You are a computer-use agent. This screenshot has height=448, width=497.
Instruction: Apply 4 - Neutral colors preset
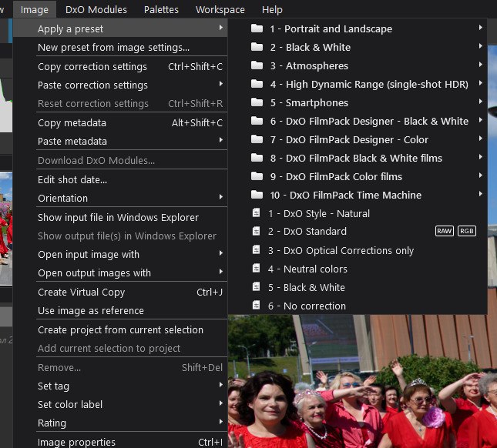358,269
